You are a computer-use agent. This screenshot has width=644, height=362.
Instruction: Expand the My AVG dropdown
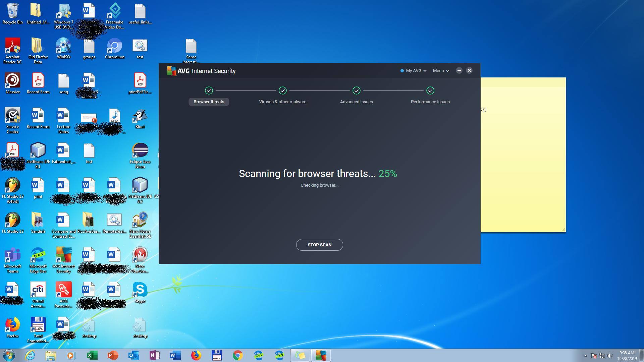pyautogui.click(x=414, y=71)
